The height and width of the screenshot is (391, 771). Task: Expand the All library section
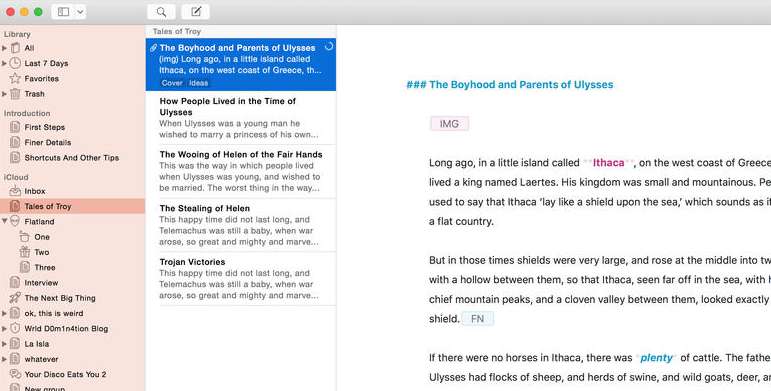[x=4, y=48]
